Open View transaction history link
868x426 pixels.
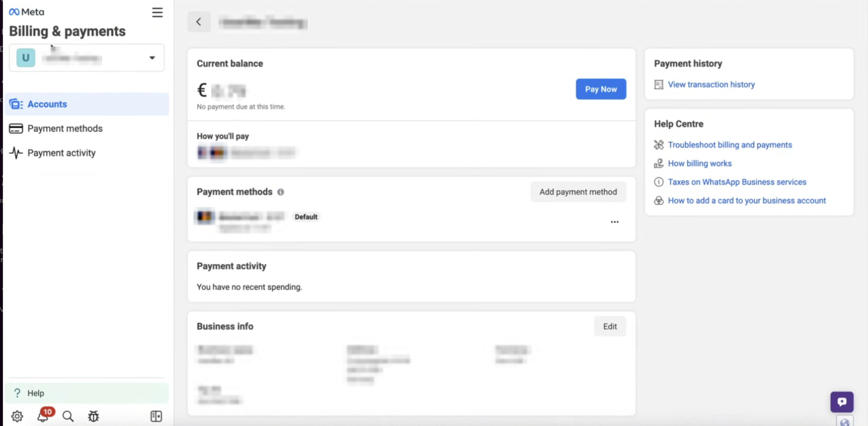[711, 84]
